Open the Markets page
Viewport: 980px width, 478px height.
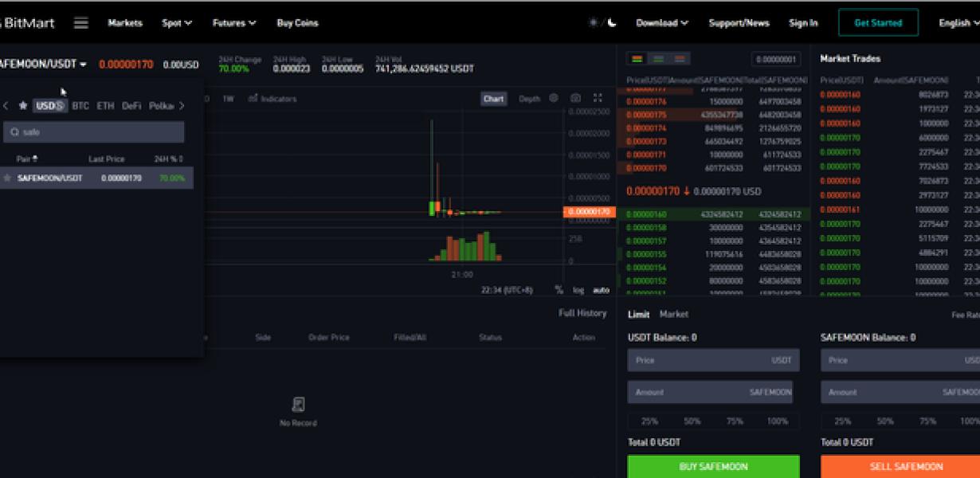(x=125, y=23)
